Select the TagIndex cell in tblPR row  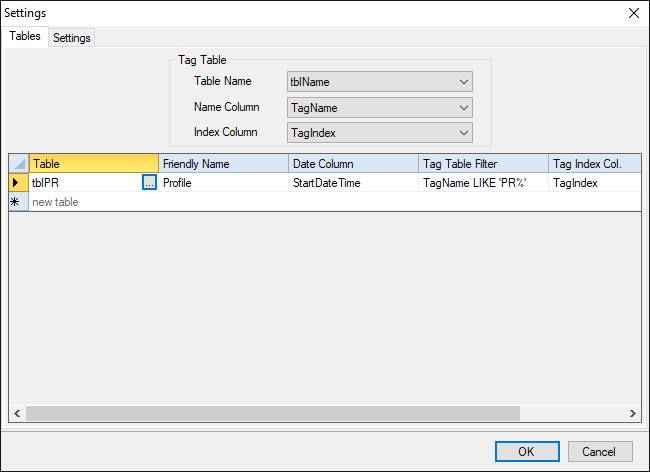click(595, 183)
